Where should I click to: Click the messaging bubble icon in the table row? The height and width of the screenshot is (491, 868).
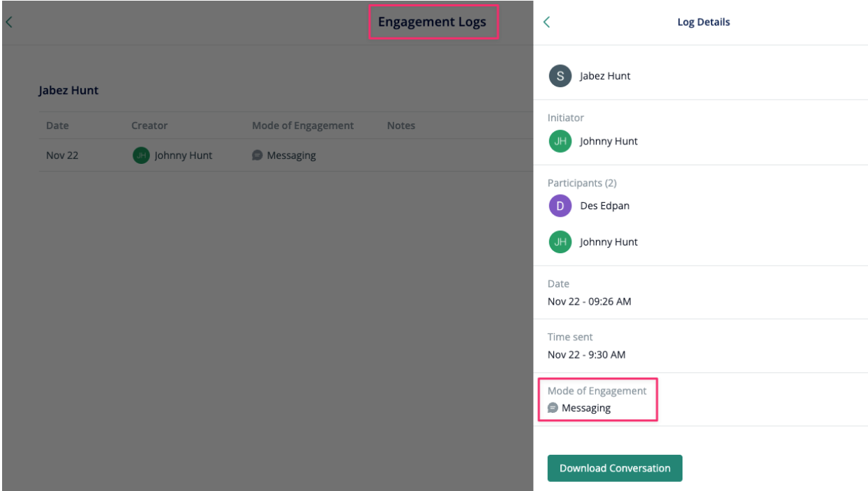(257, 156)
